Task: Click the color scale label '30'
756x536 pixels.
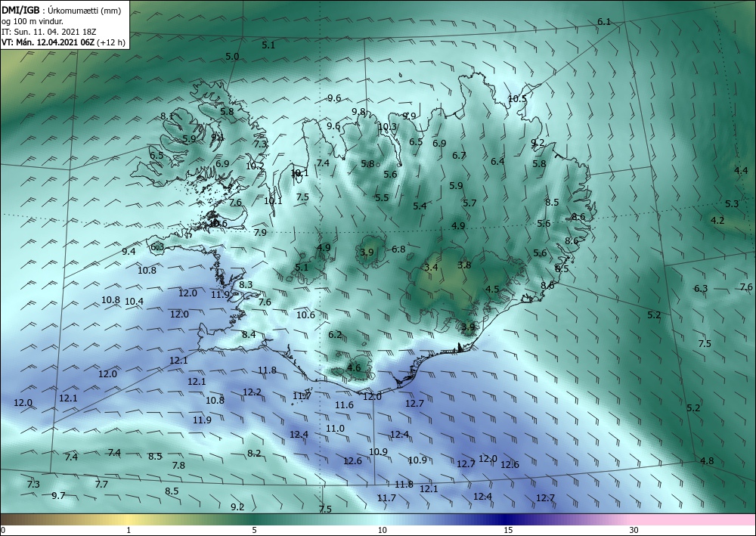Action: pyautogui.click(x=634, y=530)
